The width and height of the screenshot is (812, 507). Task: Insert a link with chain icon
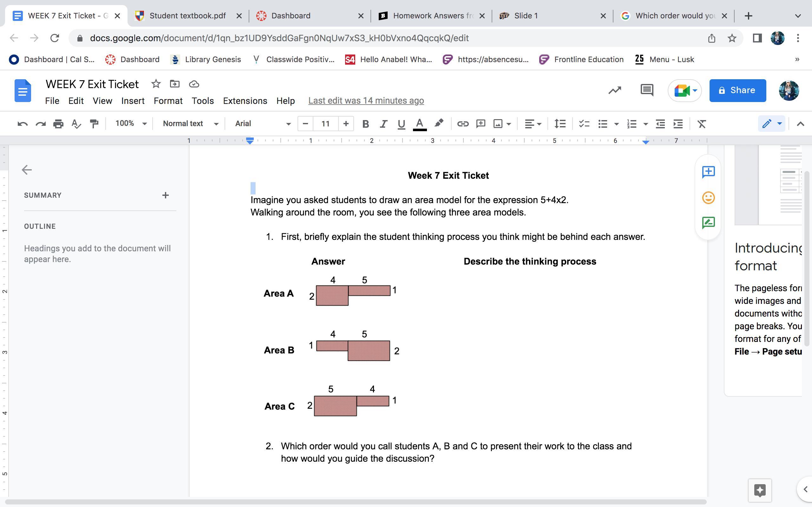[x=463, y=124]
